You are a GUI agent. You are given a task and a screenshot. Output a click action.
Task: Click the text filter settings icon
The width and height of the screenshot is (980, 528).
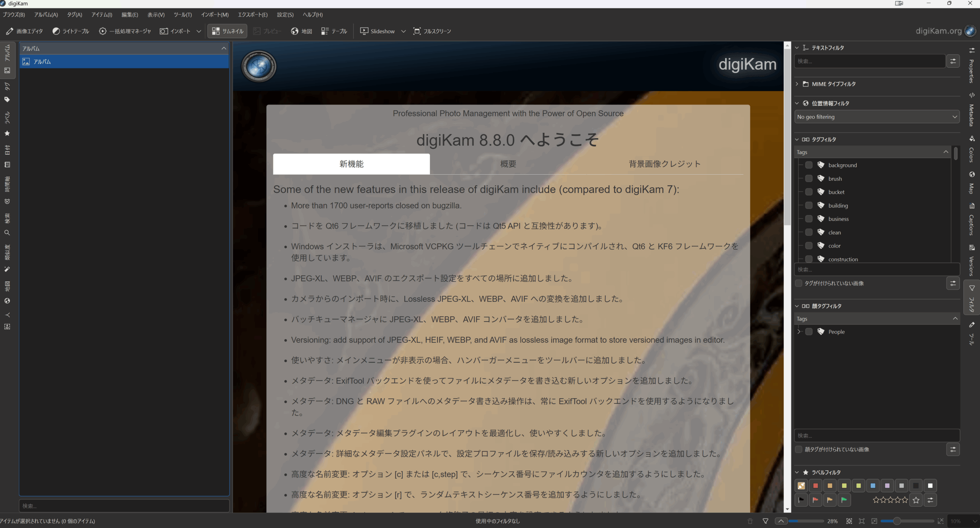pyautogui.click(x=953, y=61)
